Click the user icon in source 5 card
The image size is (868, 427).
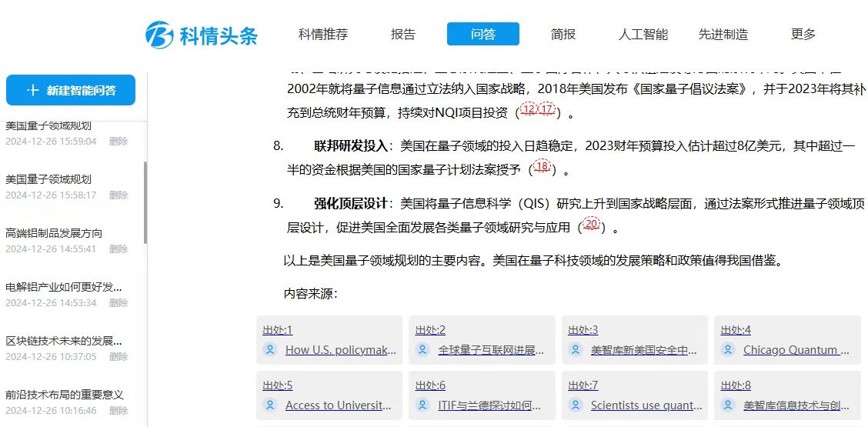click(270, 405)
